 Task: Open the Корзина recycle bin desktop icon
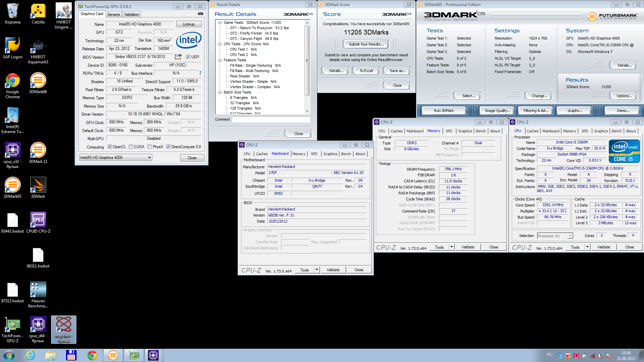click(12, 14)
